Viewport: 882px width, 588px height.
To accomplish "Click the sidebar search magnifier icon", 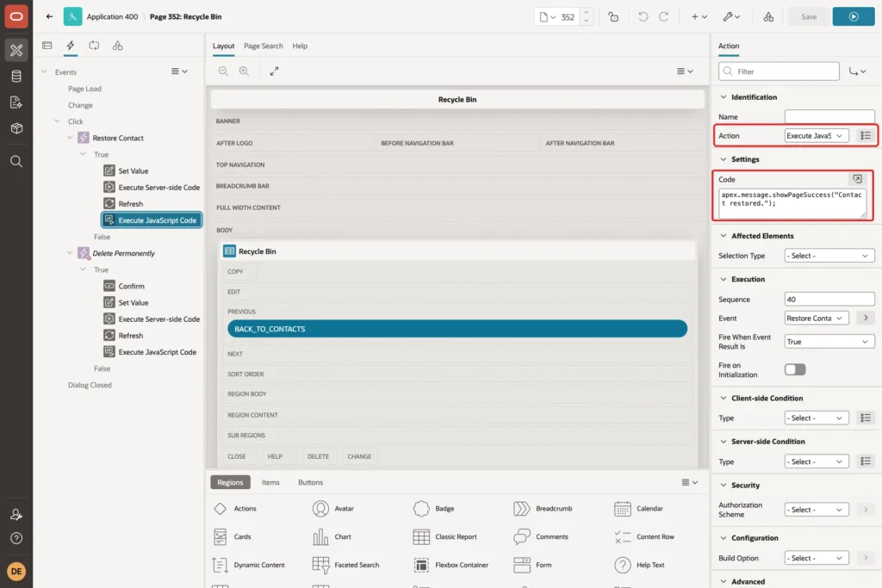I will pyautogui.click(x=16, y=162).
